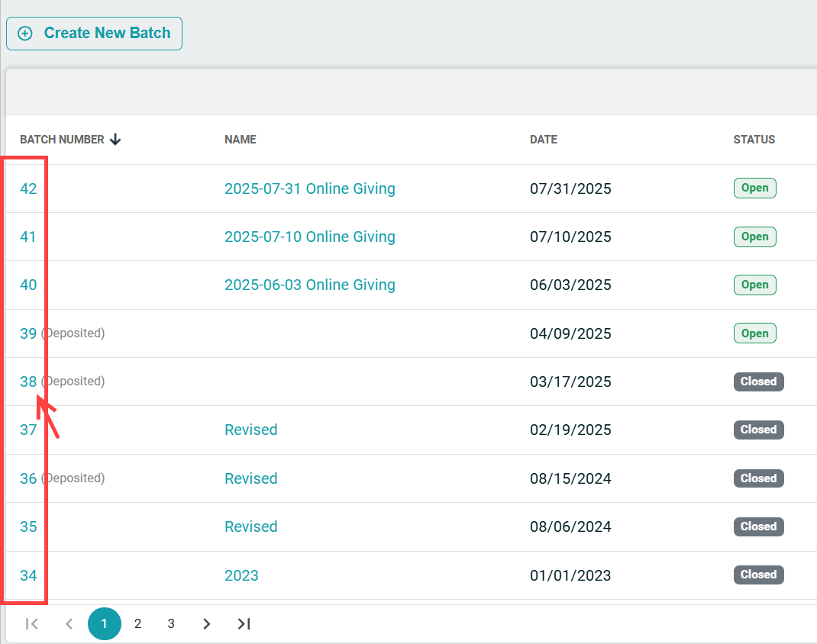This screenshot has width=817, height=644.
Task: Click the Name column header
Action: coord(240,140)
